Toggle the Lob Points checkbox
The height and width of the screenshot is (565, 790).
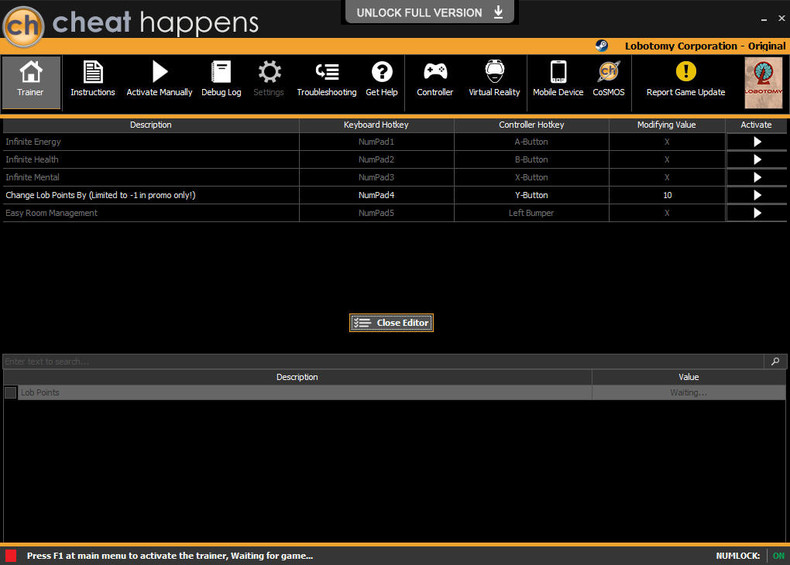click(11, 393)
